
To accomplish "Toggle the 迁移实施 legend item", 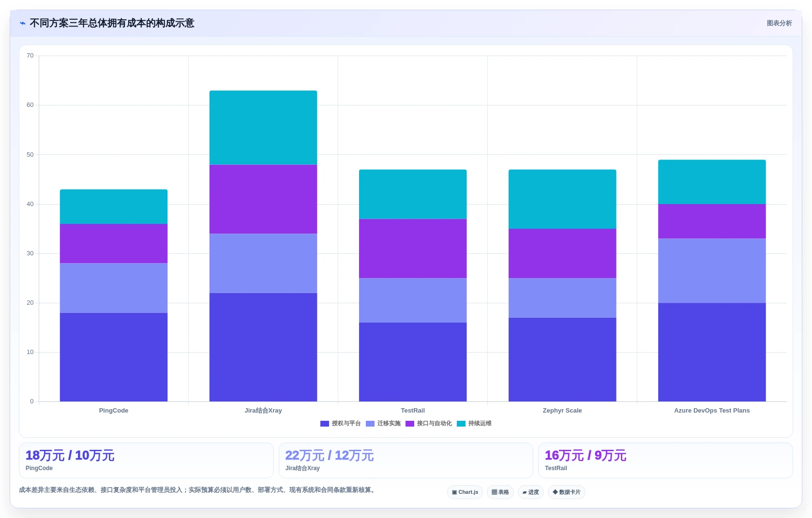I will point(383,424).
